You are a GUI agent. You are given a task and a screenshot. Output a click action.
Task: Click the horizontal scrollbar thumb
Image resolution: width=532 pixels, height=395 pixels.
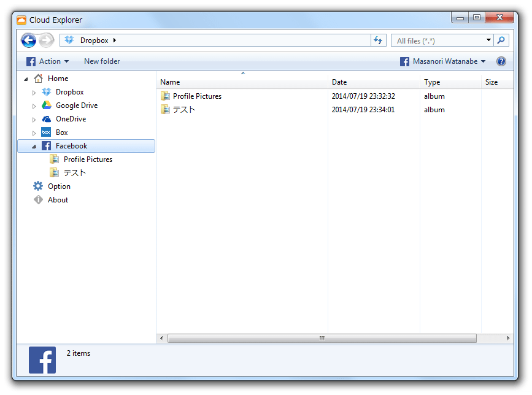tap(322, 338)
